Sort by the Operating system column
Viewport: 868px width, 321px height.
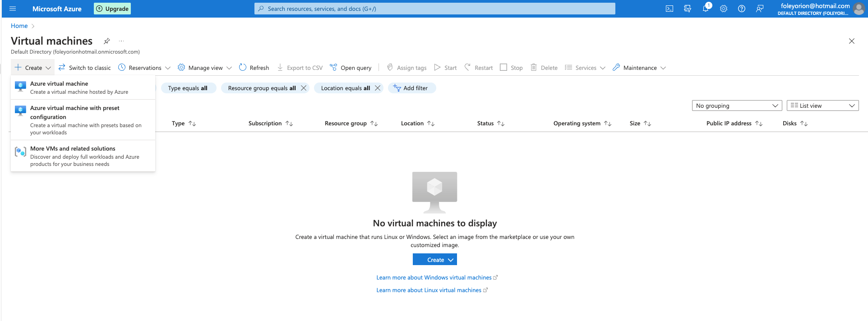pos(582,123)
